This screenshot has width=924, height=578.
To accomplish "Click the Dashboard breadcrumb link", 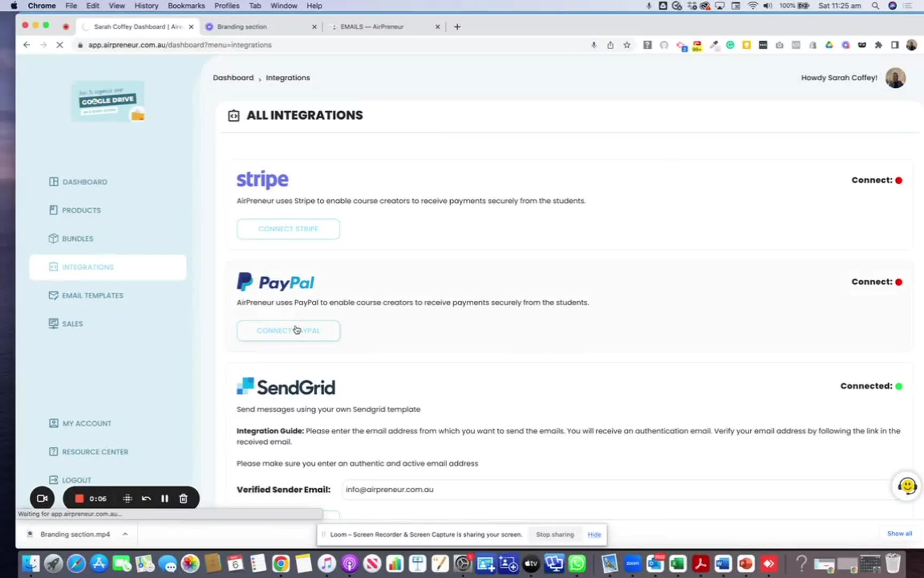I will point(233,78).
